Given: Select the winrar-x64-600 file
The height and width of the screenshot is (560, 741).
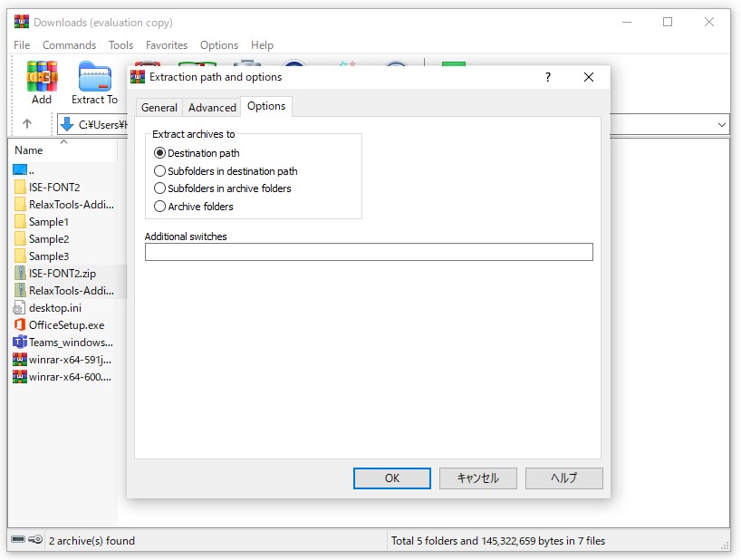Looking at the screenshot, I should click(63, 377).
